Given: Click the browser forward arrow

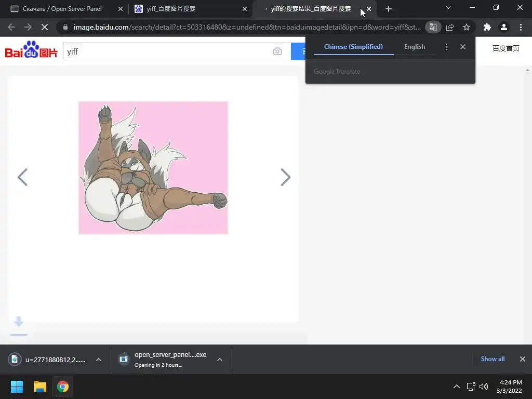Looking at the screenshot, I should pyautogui.click(x=28, y=27).
